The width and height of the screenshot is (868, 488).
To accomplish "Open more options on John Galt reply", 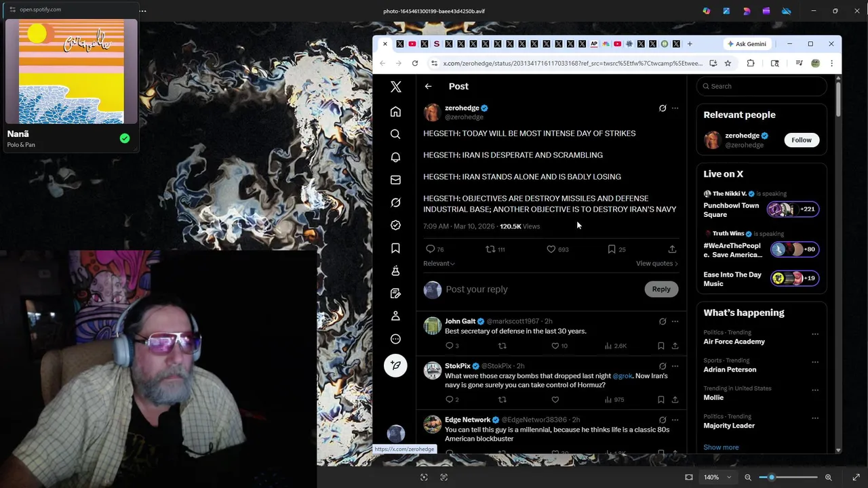I will (x=675, y=321).
